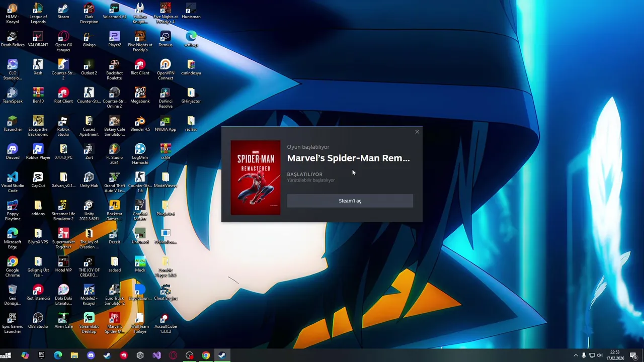The width and height of the screenshot is (644, 362).
Task: Select Five Nights at Freddy's 4 shortcut
Action: pyautogui.click(x=166, y=14)
